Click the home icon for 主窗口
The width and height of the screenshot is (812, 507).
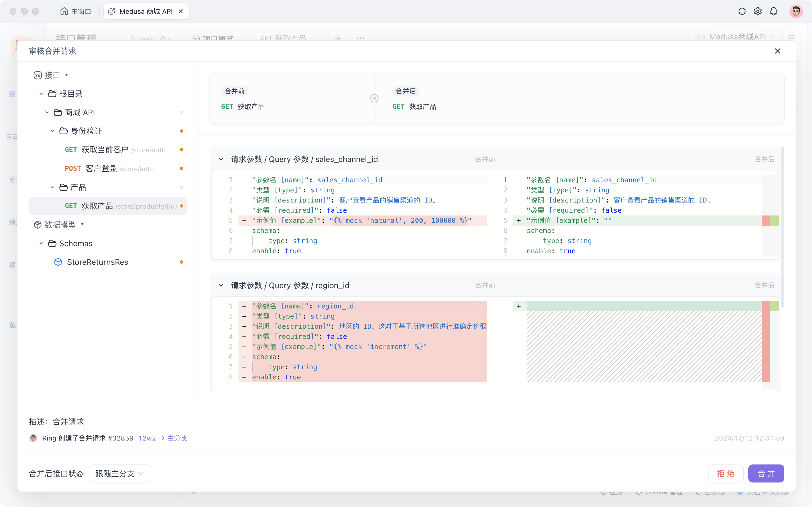point(64,11)
